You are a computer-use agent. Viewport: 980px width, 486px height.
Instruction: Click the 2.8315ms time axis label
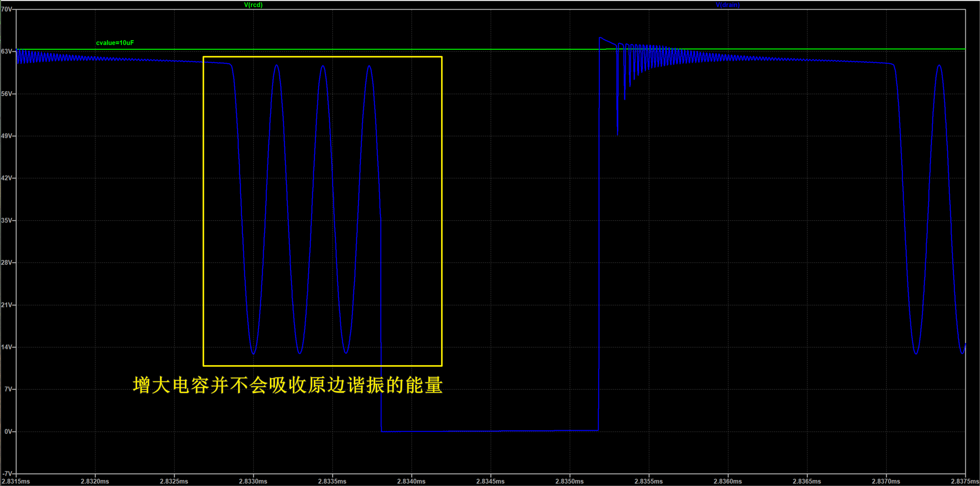16,481
